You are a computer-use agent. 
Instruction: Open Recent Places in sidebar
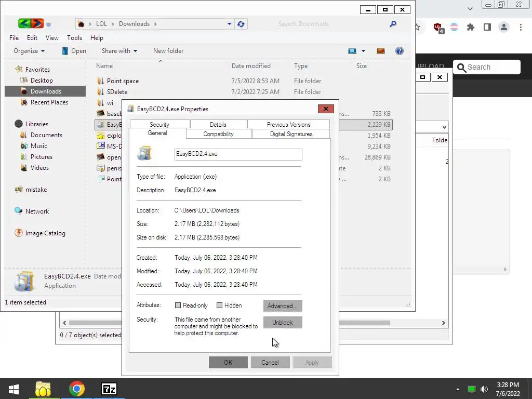pos(49,102)
